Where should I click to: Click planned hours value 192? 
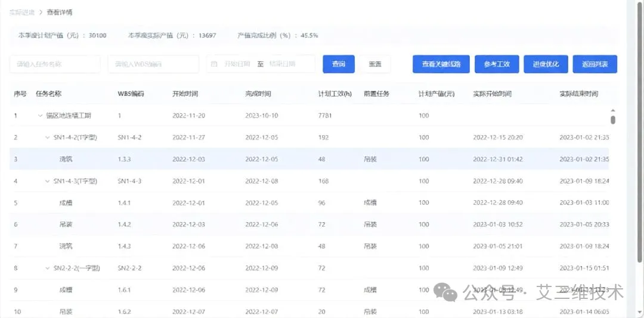click(x=323, y=138)
